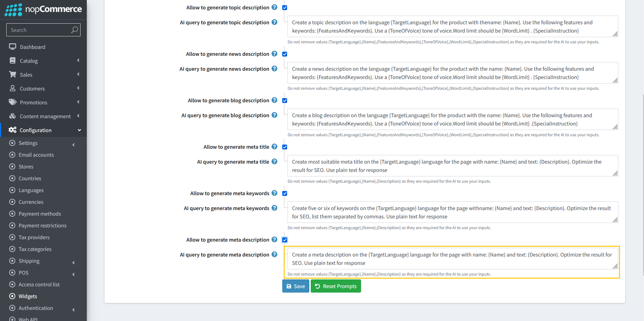Open the Dashboard from the sidebar
This screenshot has width=644, height=321.
tap(32, 47)
